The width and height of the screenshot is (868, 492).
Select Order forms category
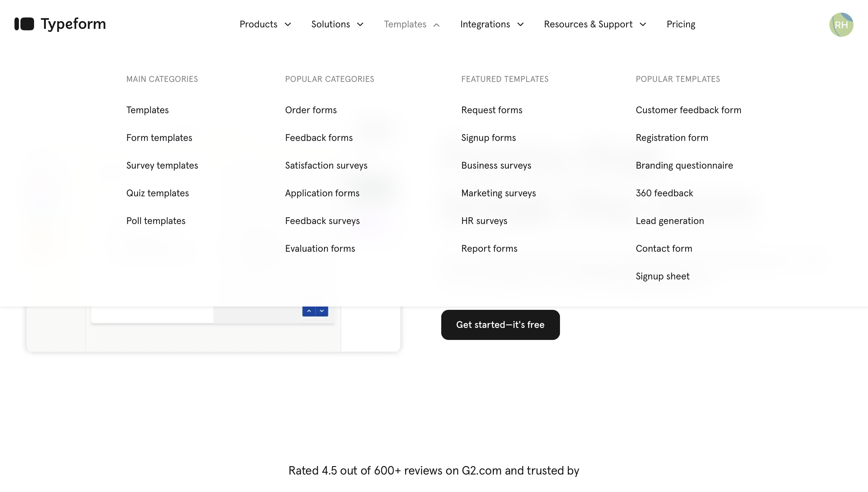pos(311,110)
